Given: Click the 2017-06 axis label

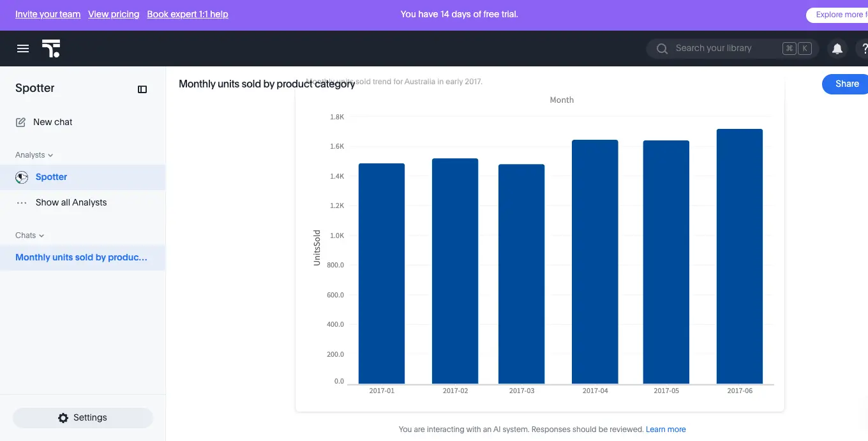Looking at the screenshot, I should point(740,391).
